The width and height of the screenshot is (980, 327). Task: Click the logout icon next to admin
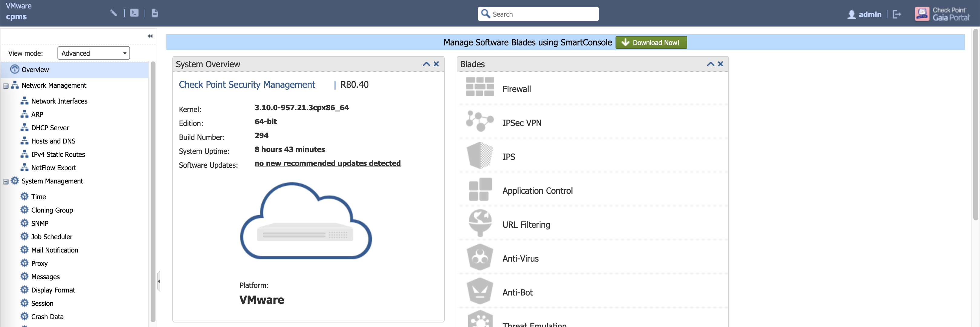click(897, 15)
